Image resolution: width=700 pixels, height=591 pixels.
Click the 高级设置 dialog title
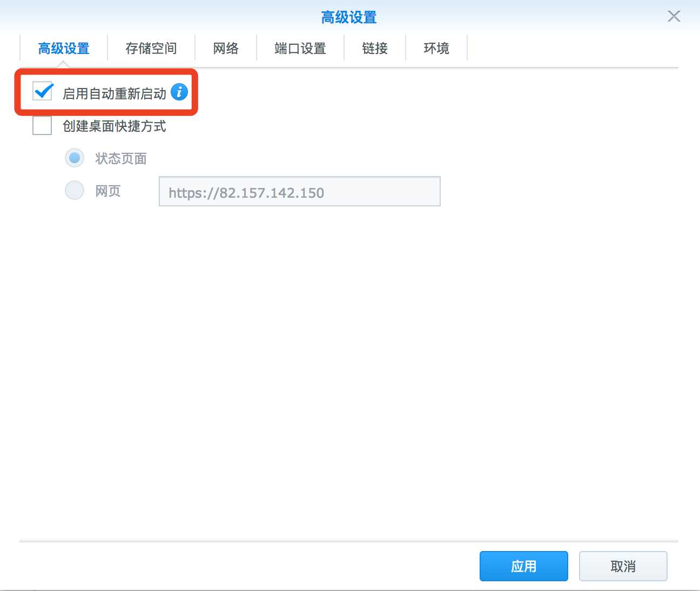[349, 17]
